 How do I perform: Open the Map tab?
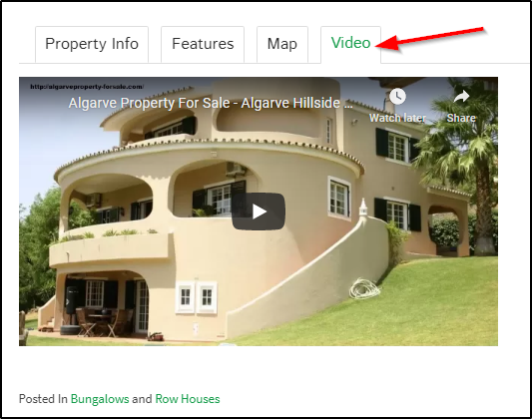tap(282, 45)
